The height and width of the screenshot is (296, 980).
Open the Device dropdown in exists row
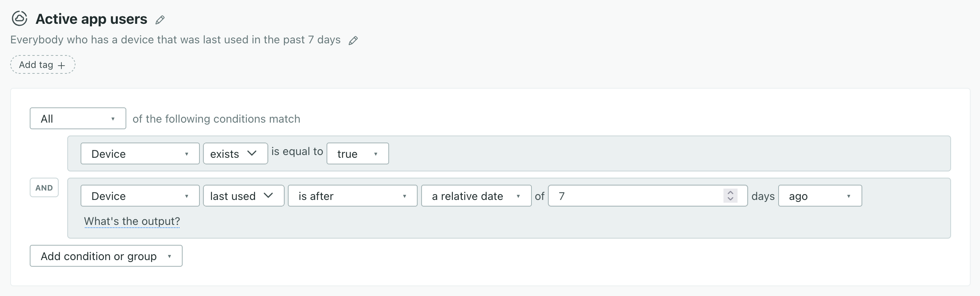140,153
